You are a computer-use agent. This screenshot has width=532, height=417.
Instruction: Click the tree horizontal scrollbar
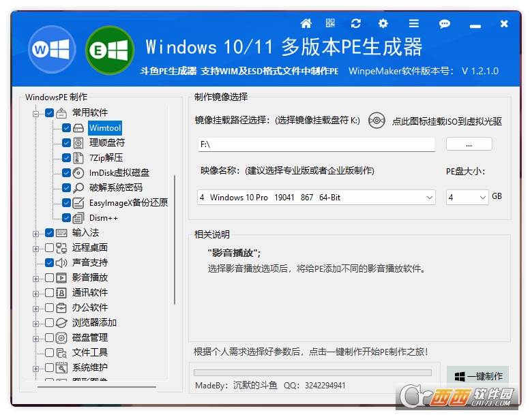(x=97, y=386)
